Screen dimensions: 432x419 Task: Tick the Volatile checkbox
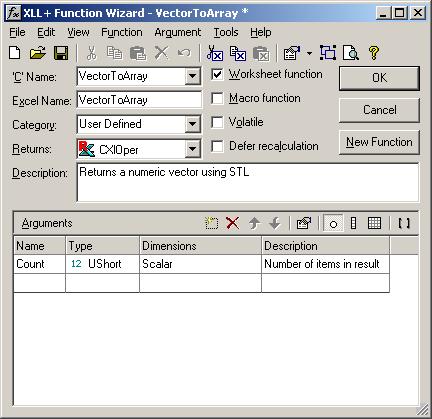pos(217,122)
